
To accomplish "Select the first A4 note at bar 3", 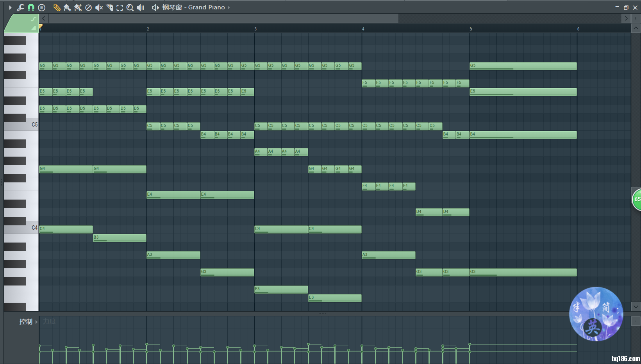I will (261, 152).
